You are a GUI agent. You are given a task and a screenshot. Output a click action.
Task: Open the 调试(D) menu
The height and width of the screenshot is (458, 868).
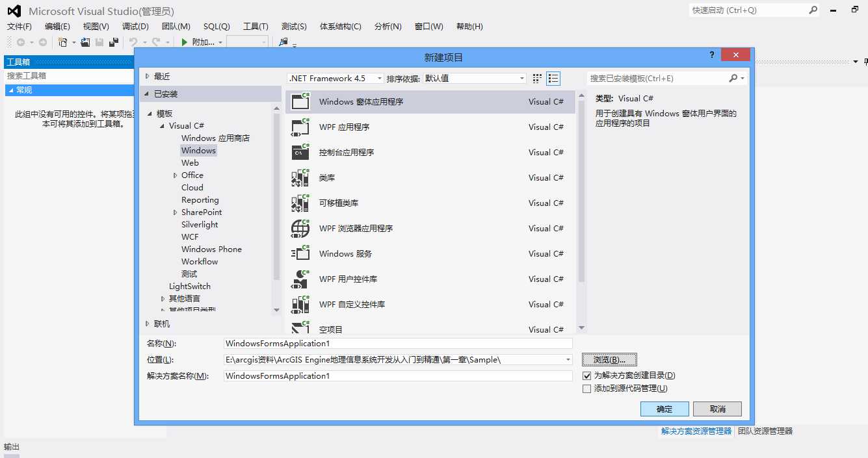[135, 26]
